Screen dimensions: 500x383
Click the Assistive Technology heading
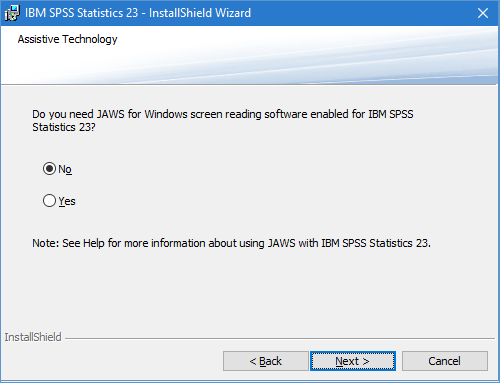pos(67,39)
